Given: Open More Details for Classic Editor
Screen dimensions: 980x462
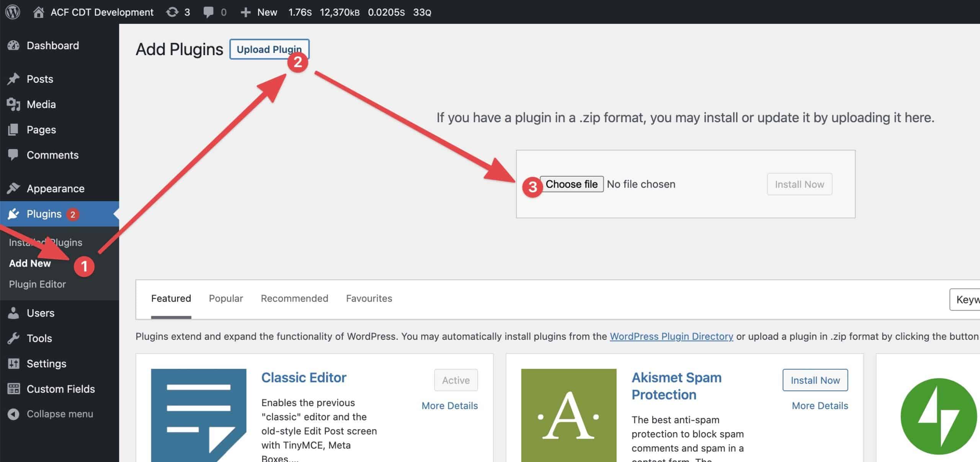Looking at the screenshot, I should click(449, 406).
